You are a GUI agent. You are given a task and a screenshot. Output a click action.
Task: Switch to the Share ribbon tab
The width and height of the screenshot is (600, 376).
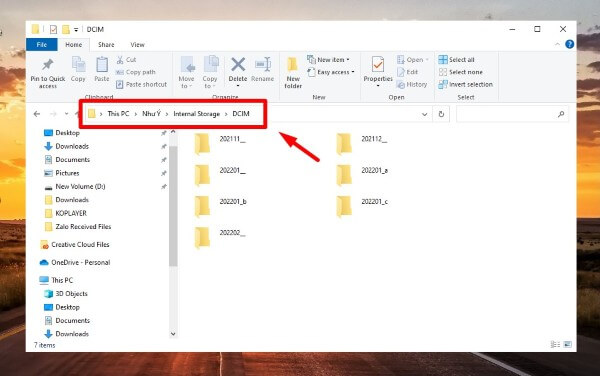[x=106, y=45]
